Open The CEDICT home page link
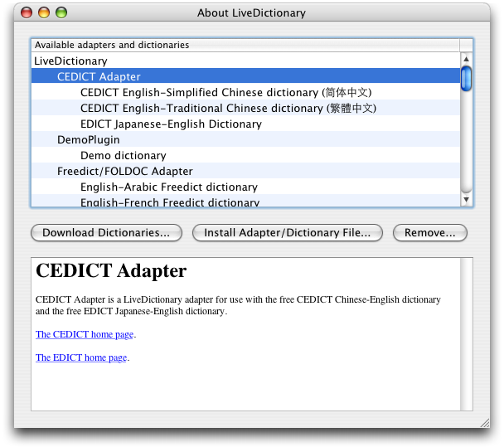The image size is (504, 447). tap(85, 334)
